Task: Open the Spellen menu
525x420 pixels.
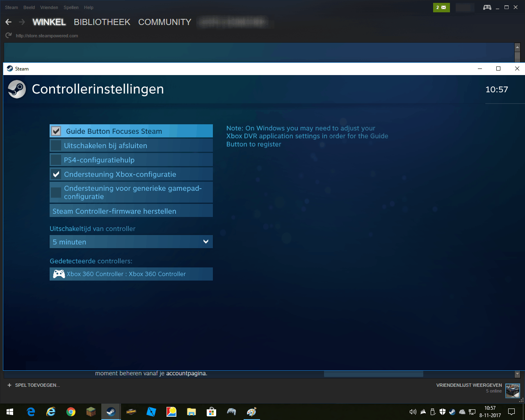Action: pos(71,7)
